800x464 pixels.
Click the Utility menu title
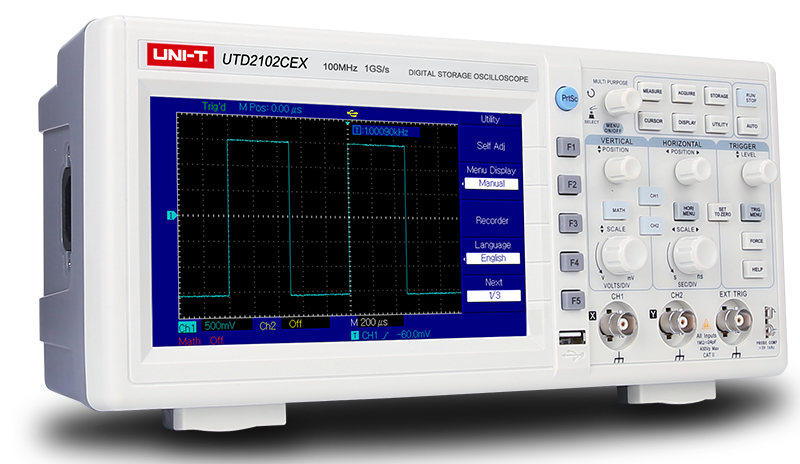coord(490,119)
